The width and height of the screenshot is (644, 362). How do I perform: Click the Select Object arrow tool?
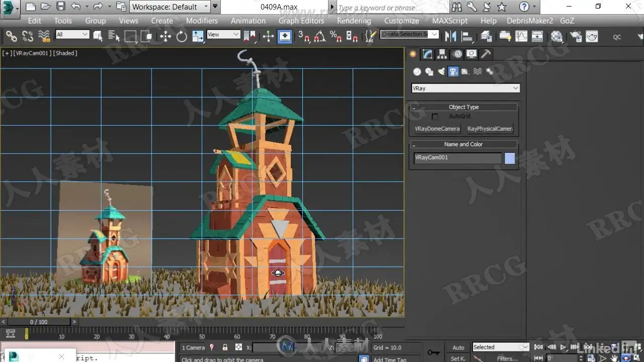pos(98,36)
